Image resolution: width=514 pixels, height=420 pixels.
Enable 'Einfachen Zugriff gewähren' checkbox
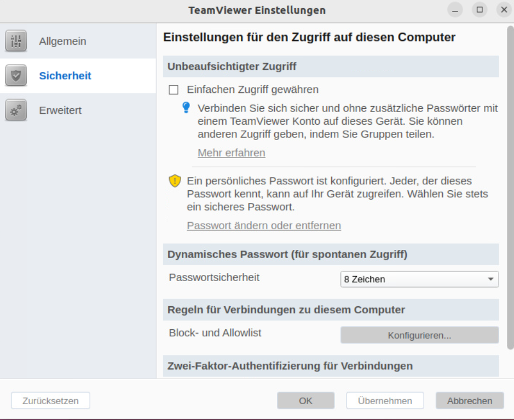coord(174,90)
